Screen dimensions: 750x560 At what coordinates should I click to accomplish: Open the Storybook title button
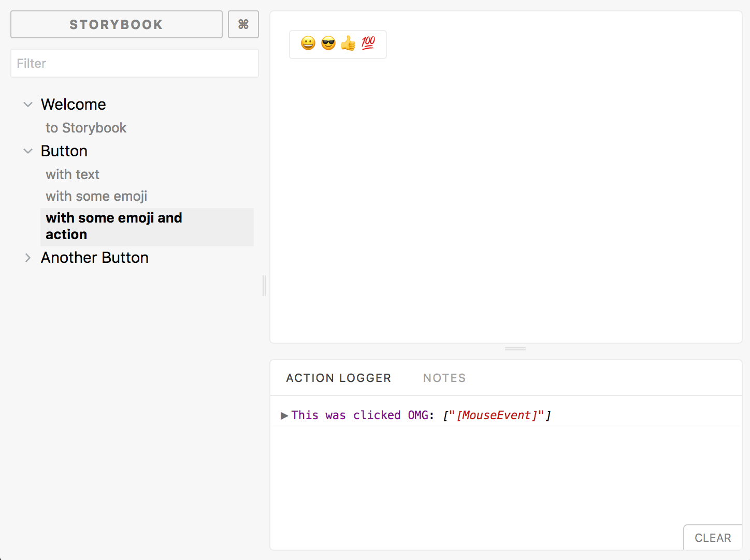point(117,24)
